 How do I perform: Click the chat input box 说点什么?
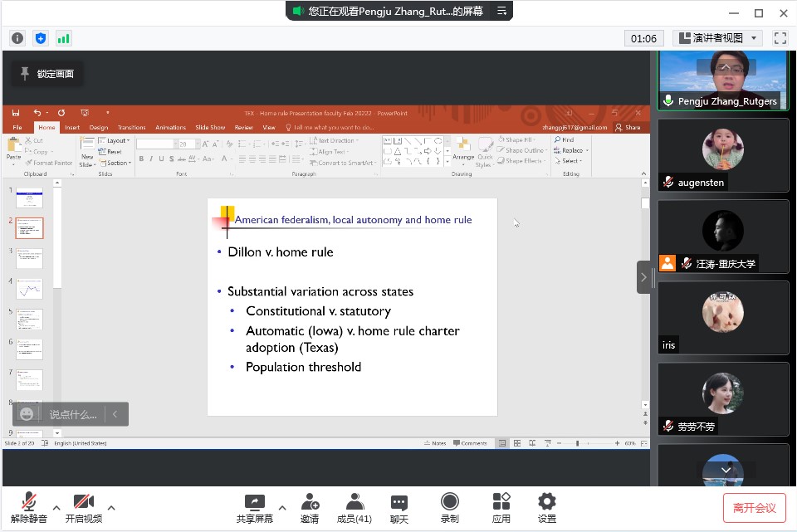(x=72, y=414)
